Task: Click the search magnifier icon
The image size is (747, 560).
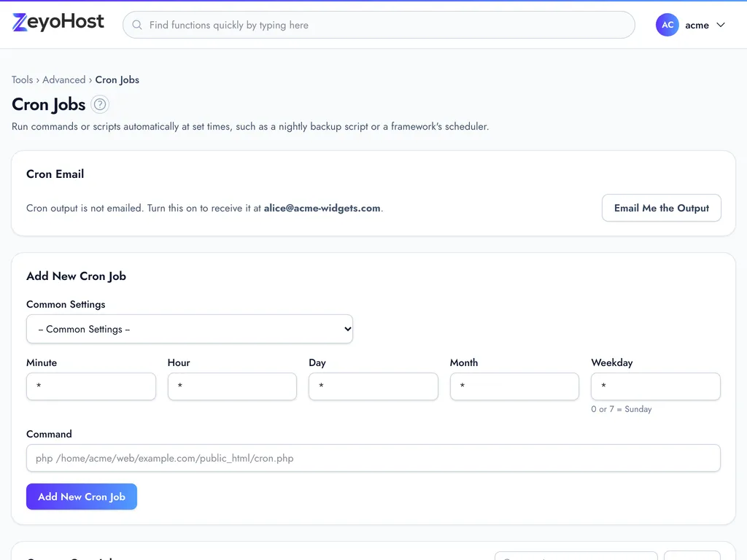Action: pos(137,25)
